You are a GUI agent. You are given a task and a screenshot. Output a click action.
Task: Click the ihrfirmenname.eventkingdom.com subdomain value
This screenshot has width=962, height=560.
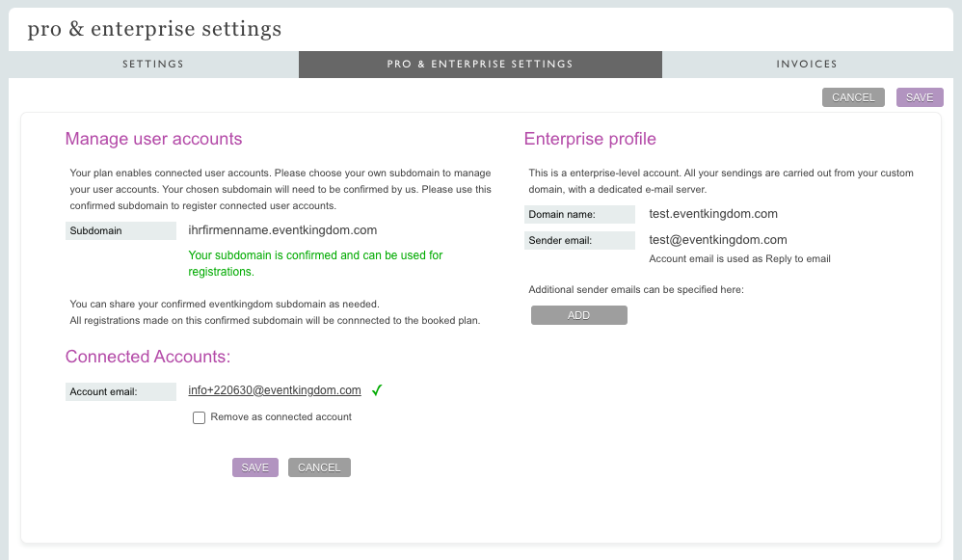[282, 230]
